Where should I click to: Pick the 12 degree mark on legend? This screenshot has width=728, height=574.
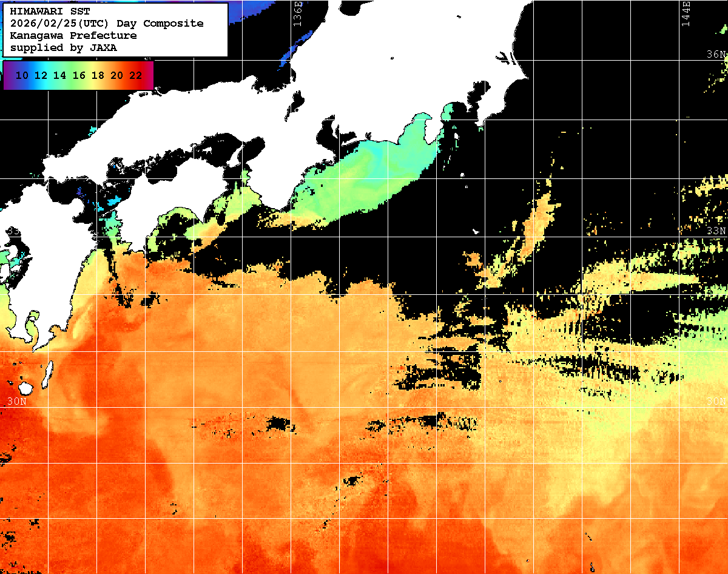[41, 75]
